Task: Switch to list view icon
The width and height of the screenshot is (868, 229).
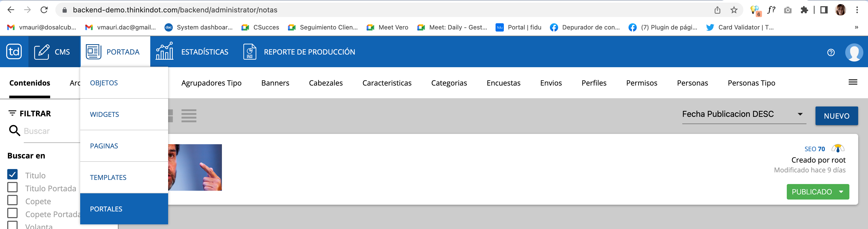Action: tap(189, 116)
